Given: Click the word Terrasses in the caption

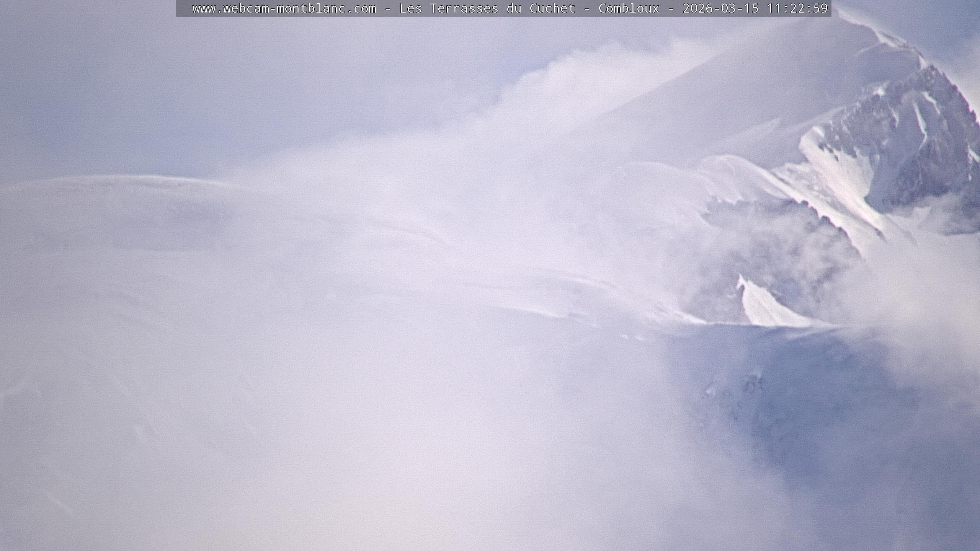Looking at the screenshot, I should coord(464,8).
